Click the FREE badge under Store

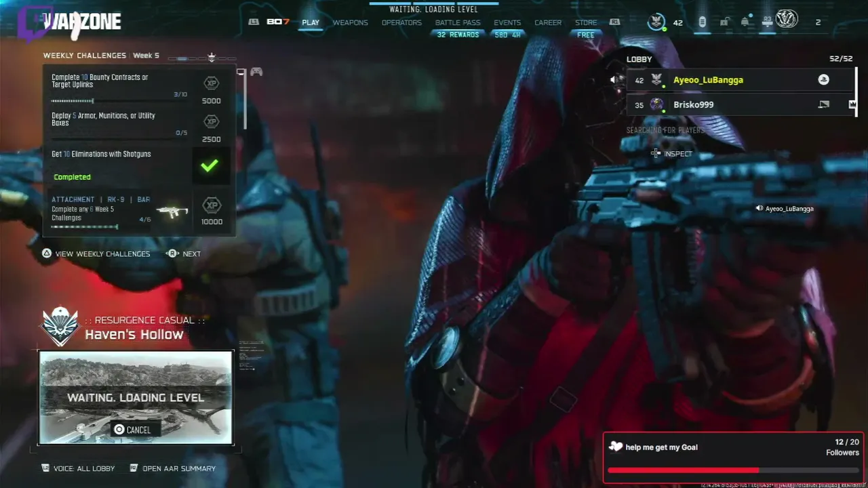tap(586, 35)
